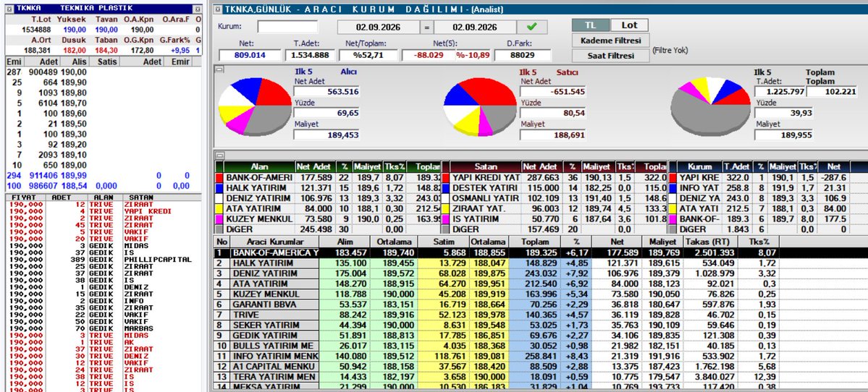This screenshot has height=392, width=868.
Task: Collapse the pie charts section
Action: (219, 69)
